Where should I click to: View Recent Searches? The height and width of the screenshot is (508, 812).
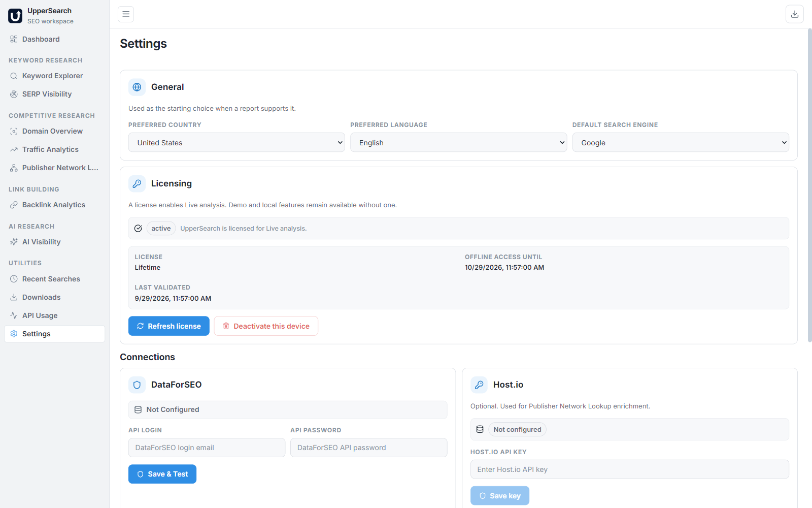click(54, 279)
